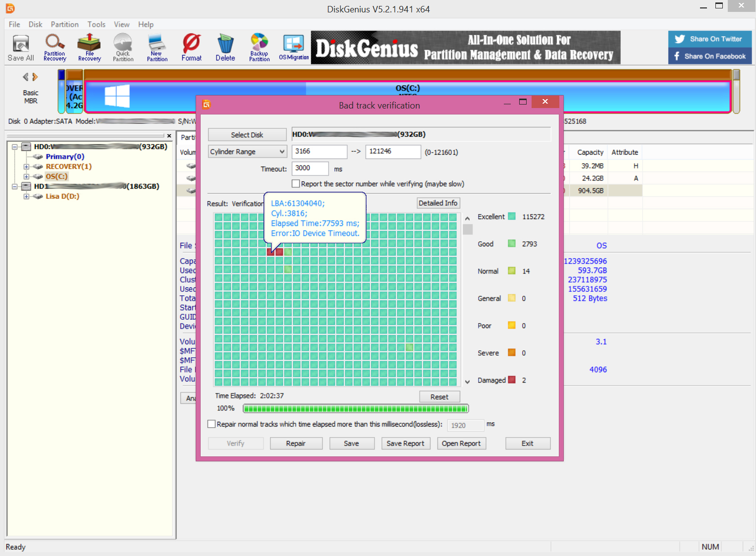Click the Quick Partition icon
Viewport: 756px width, 556px height.
coord(123,48)
